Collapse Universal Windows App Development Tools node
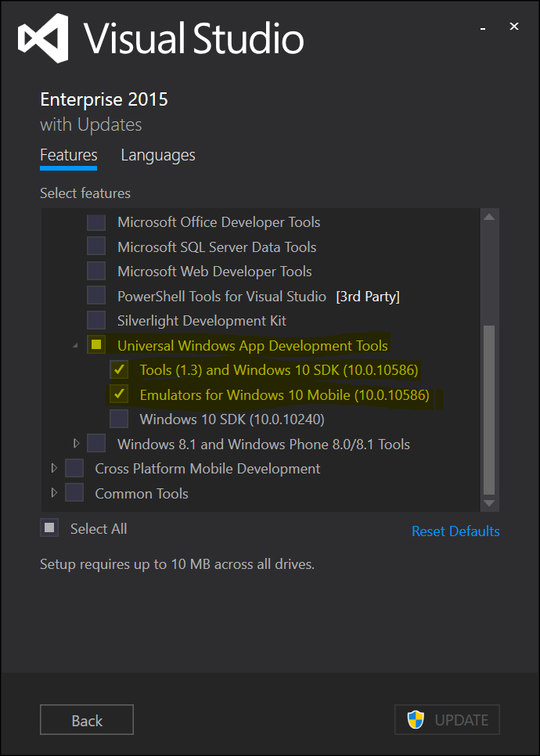The width and height of the screenshot is (540, 756). [76, 346]
